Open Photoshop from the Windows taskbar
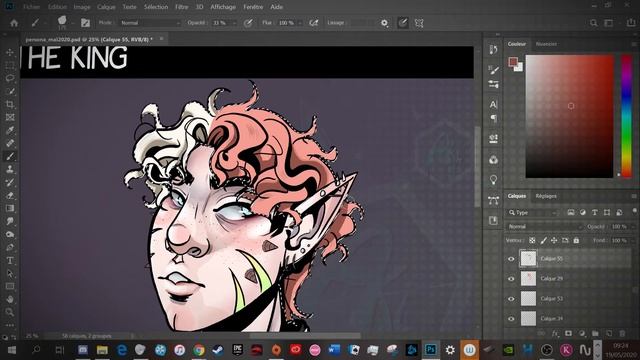Viewport: 640px width, 360px height. 431,350
